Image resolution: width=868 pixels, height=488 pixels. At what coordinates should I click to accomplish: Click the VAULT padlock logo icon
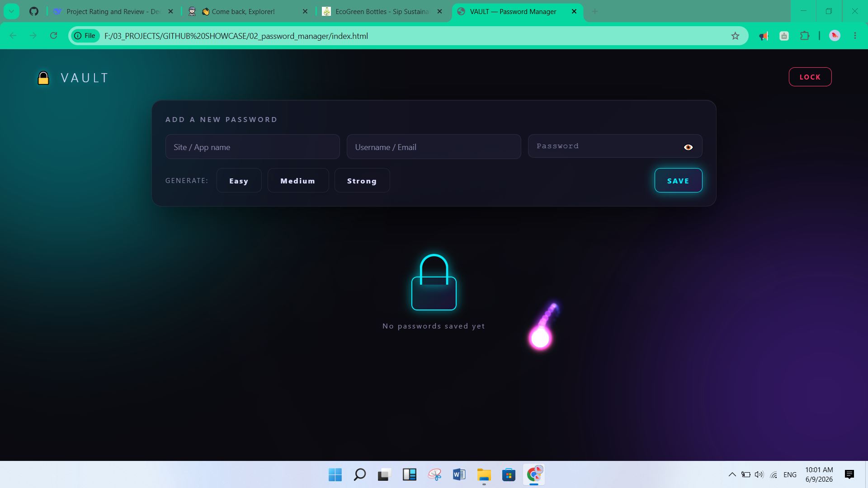(43, 78)
